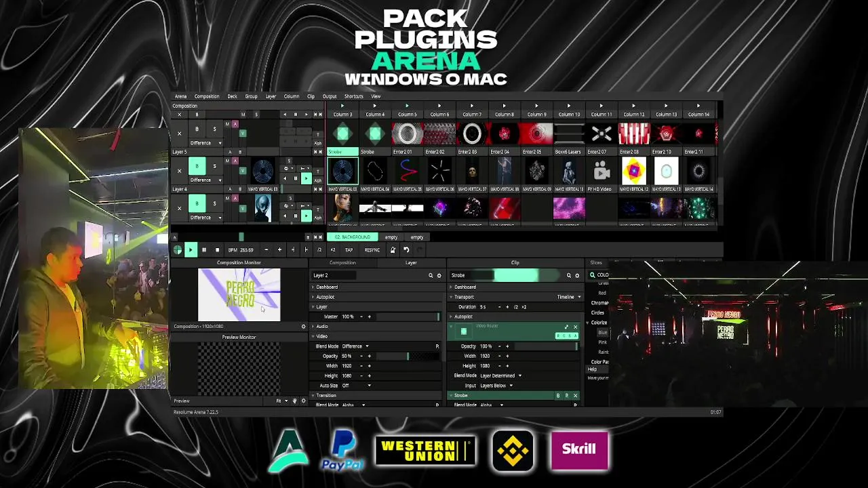This screenshot has width=868, height=488.
Task: Play Layer 4 clip forward
Action: (x=306, y=216)
